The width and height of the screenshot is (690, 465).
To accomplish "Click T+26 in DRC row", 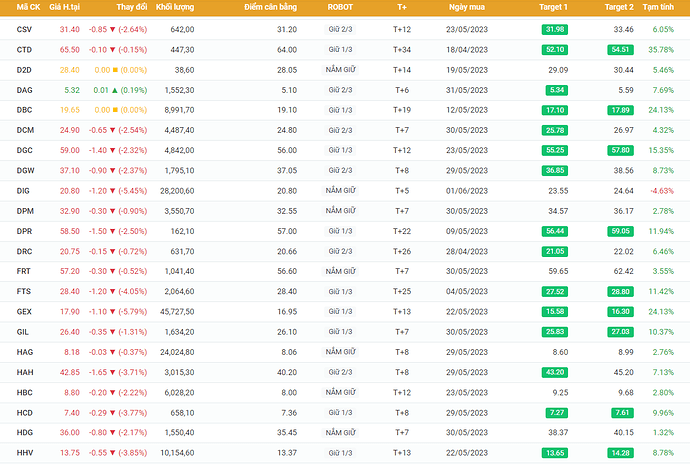I will pos(402,252).
